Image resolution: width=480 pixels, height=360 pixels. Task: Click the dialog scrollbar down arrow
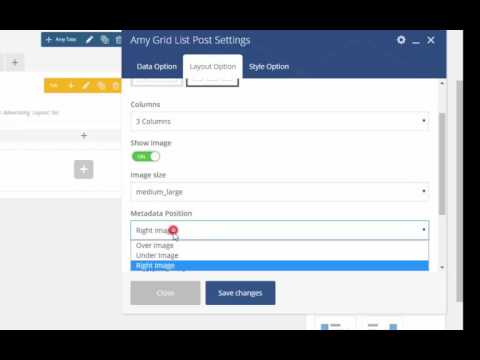pyautogui.click(x=442, y=267)
